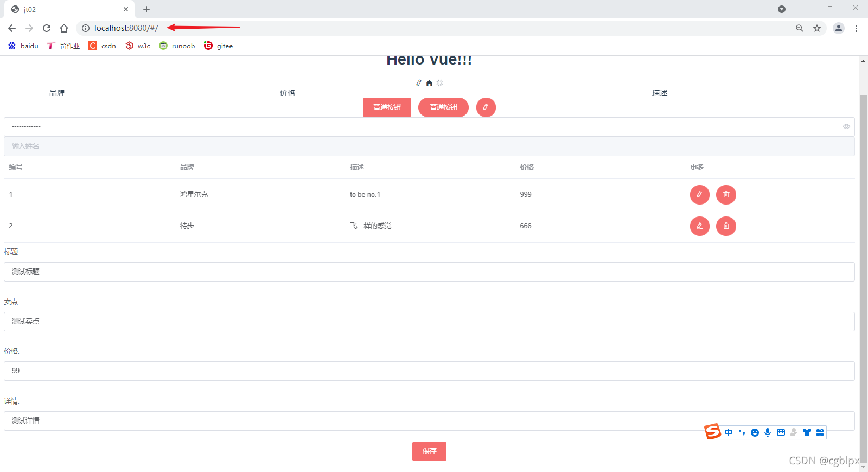Click the 保存 save button

click(x=429, y=451)
